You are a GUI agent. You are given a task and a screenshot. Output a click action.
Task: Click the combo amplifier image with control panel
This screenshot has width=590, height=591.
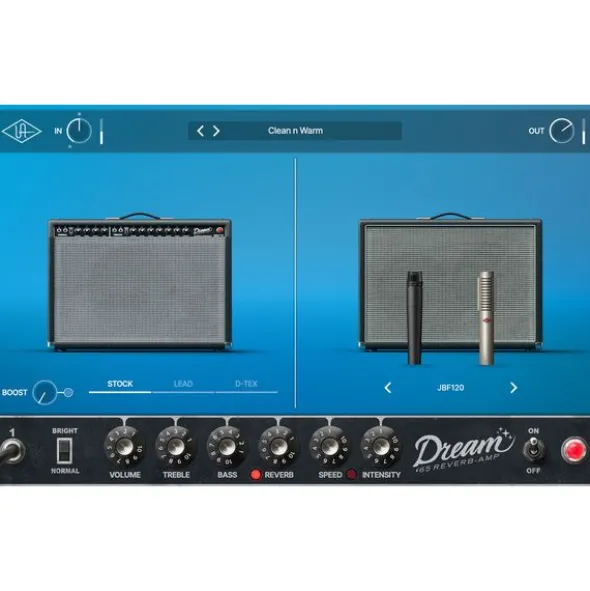139,282
